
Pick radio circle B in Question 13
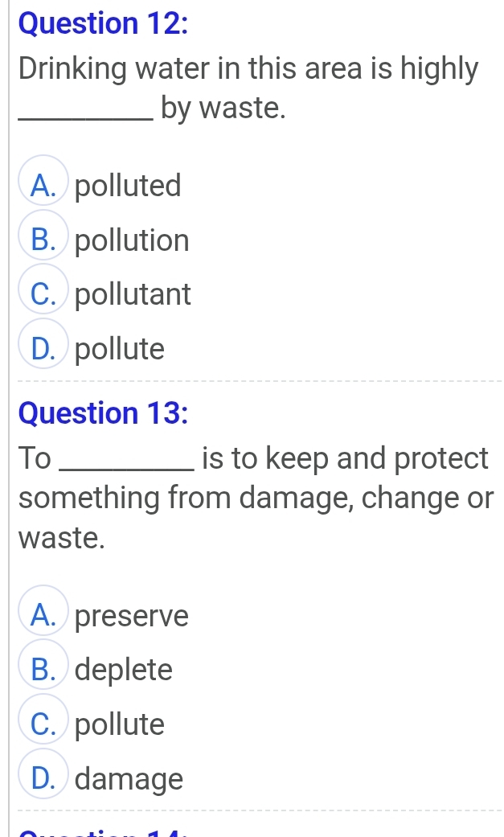pyautogui.click(x=44, y=671)
